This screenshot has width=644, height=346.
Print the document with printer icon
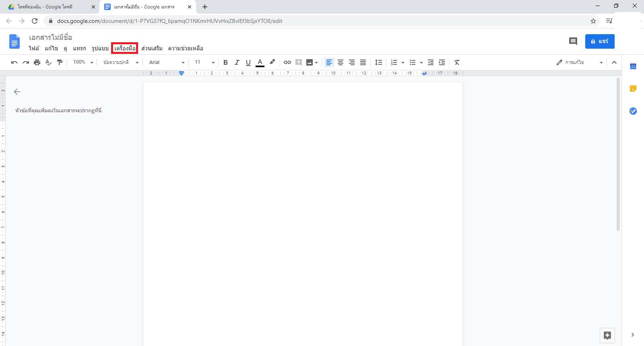point(37,62)
